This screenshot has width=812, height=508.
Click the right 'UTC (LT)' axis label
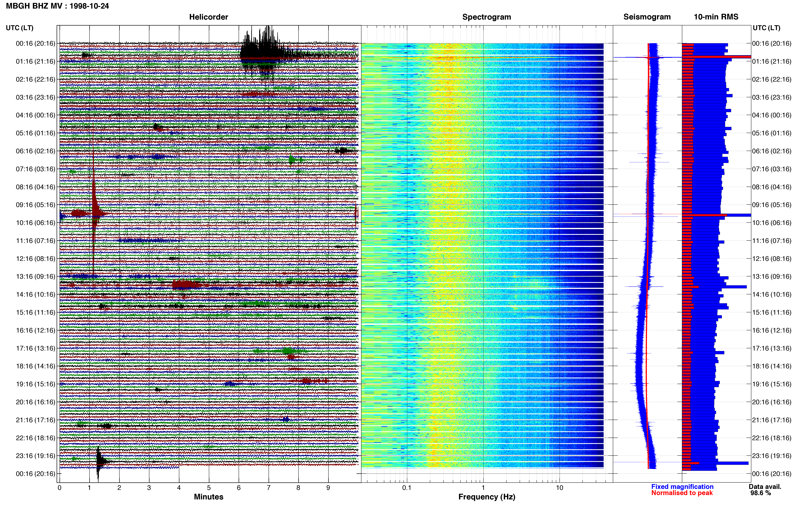click(766, 28)
